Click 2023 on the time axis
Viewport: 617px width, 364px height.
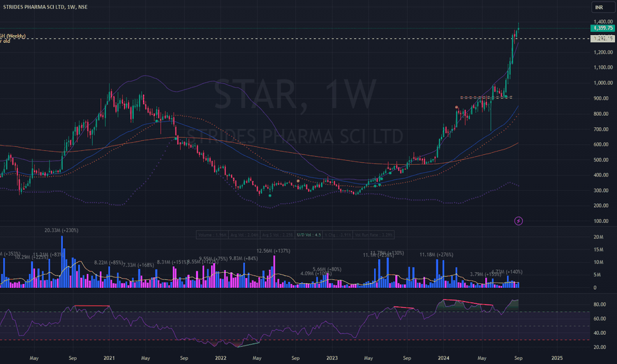coord(332,358)
